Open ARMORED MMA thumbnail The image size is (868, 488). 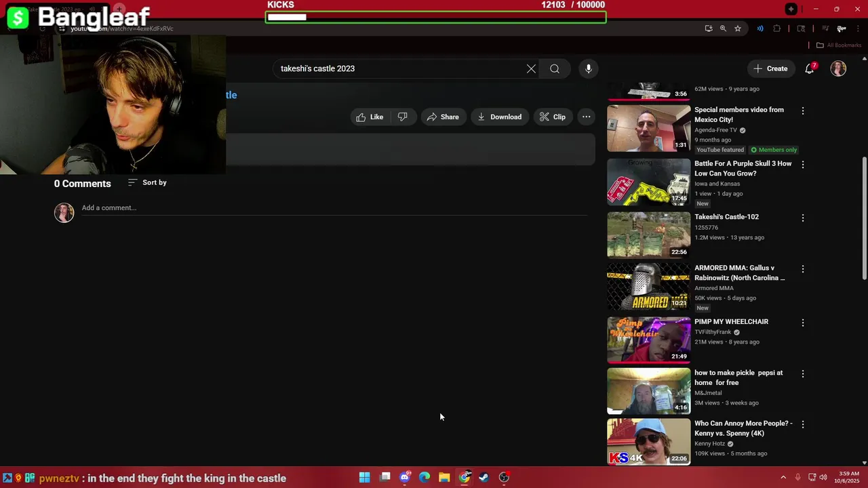click(648, 286)
